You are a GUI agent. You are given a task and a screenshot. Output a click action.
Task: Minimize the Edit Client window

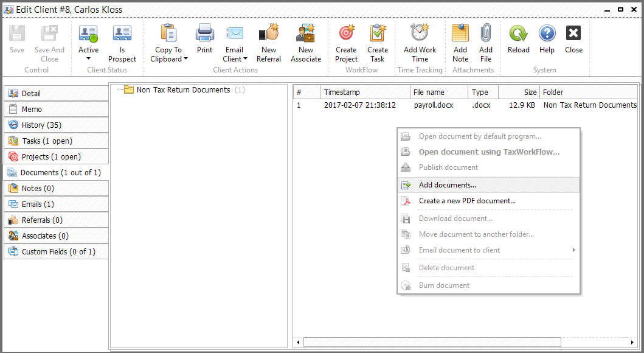point(608,10)
